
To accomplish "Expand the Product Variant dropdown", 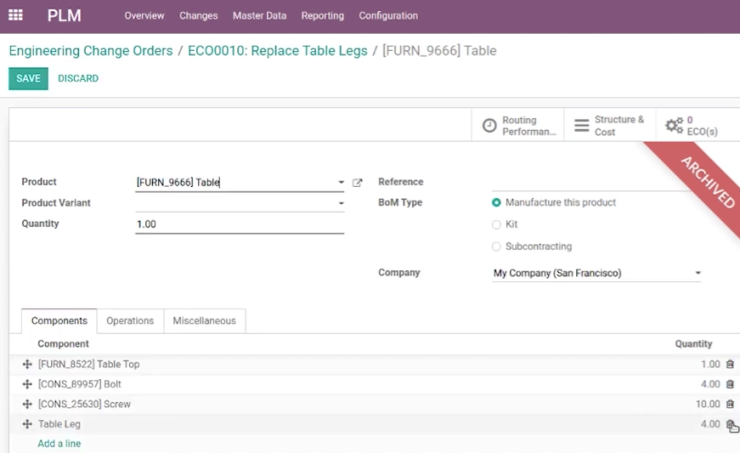I will [341, 203].
